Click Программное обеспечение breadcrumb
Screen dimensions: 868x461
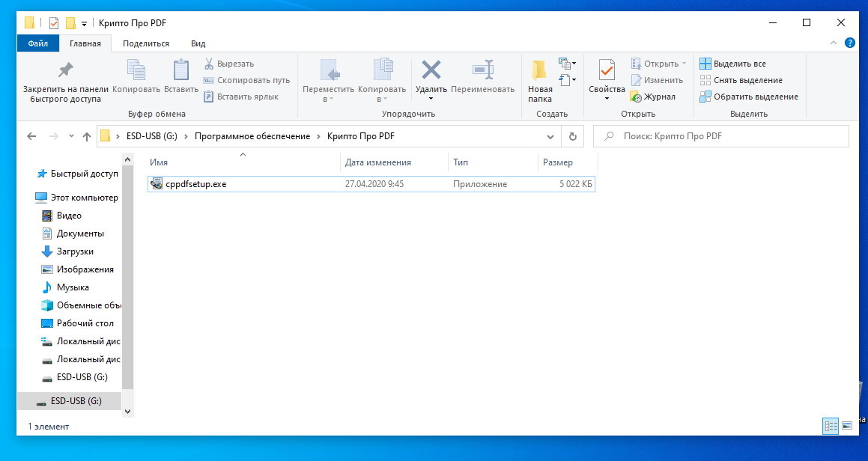coord(252,136)
